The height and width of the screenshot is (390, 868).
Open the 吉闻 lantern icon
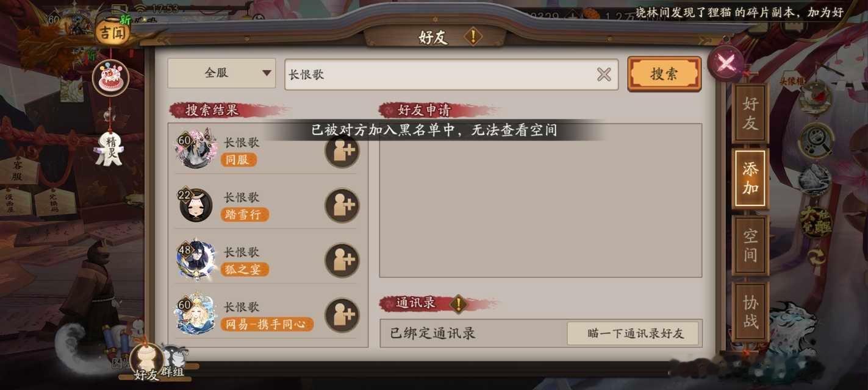click(112, 32)
